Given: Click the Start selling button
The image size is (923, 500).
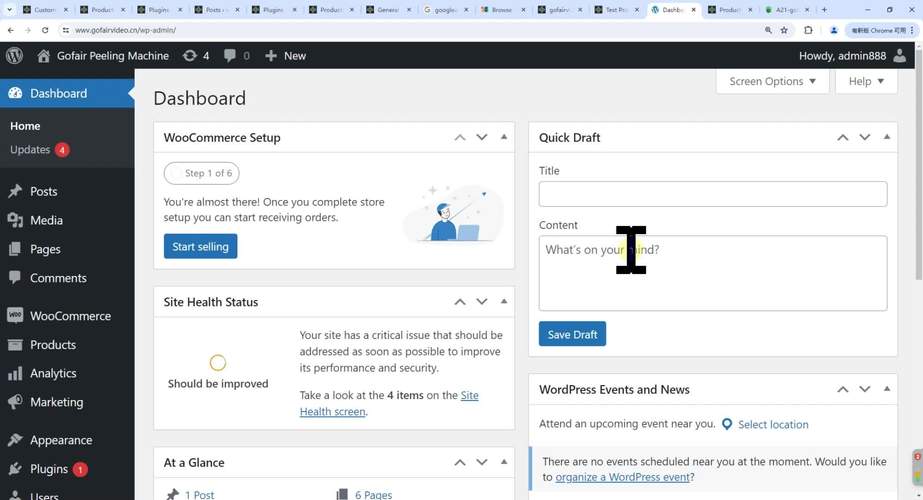Looking at the screenshot, I should coord(200,247).
